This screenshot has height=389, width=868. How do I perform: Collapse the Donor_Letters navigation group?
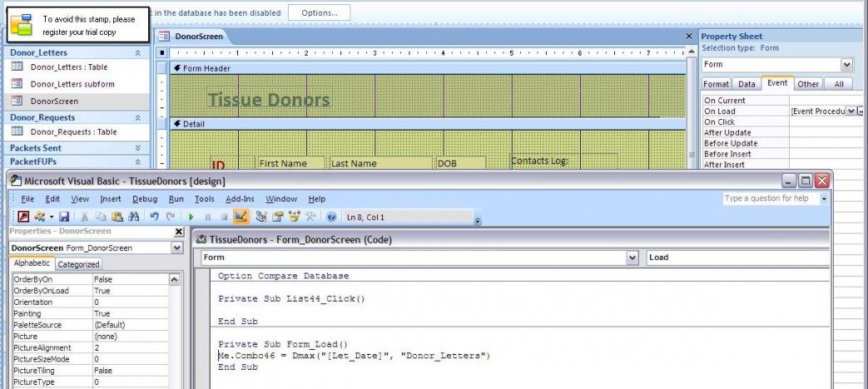click(137, 53)
